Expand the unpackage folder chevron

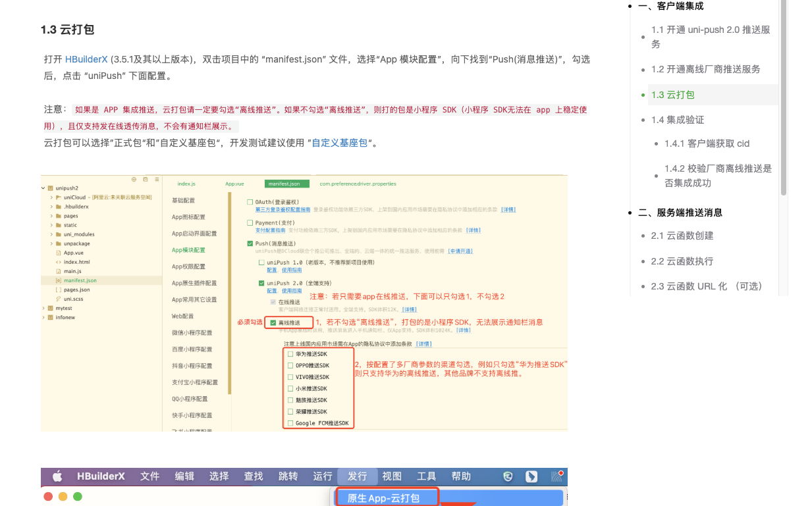51,243
